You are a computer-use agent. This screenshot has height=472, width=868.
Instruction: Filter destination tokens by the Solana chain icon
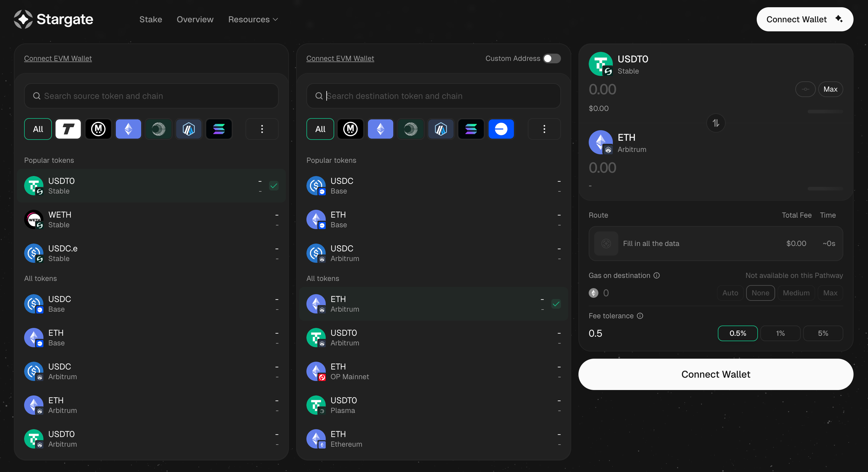471,129
